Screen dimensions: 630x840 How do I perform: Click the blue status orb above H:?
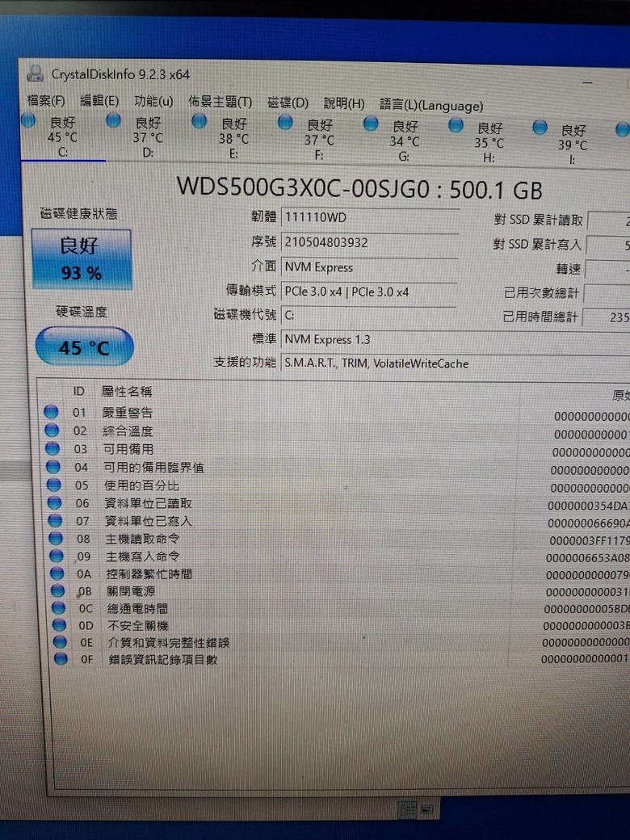456,125
